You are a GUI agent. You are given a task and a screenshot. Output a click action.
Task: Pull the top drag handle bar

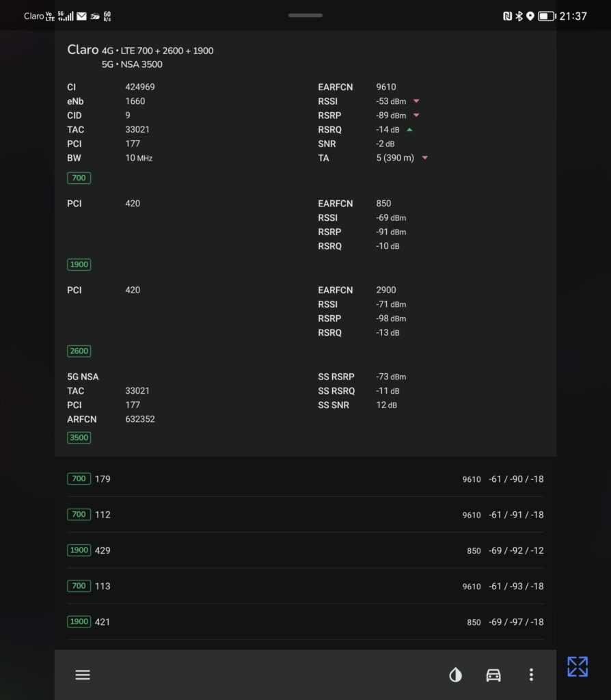pyautogui.click(x=305, y=15)
